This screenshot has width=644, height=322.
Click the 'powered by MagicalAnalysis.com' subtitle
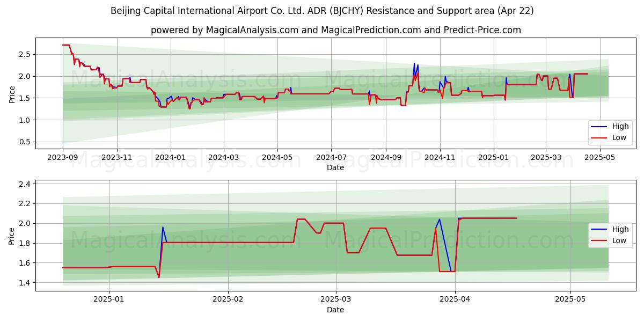point(336,30)
